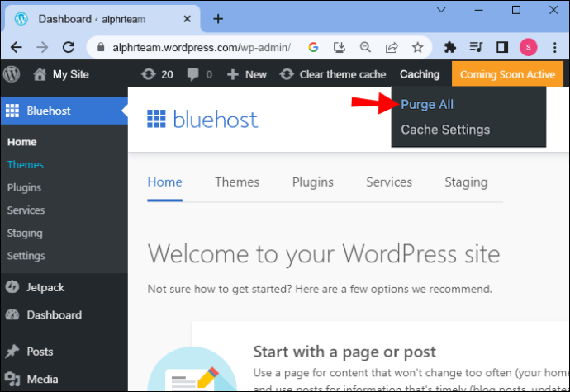
Task: Open My Site home icon
Action: pos(40,74)
